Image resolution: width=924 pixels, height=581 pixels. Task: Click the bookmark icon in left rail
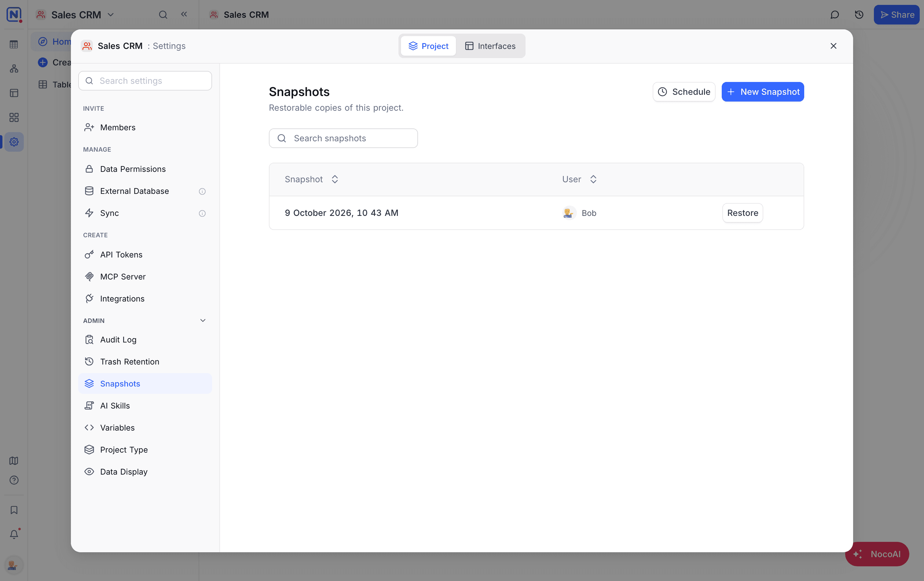point(14,510)
